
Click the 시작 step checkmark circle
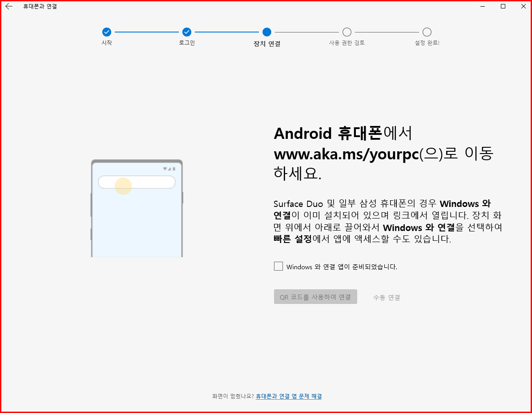coord(107,32)
